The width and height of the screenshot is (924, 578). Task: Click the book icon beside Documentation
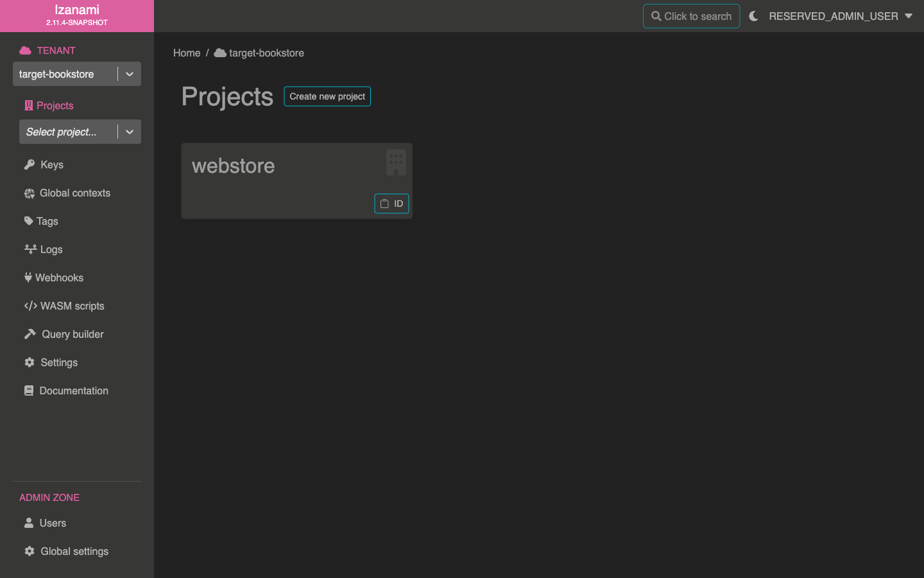point(29,390)
